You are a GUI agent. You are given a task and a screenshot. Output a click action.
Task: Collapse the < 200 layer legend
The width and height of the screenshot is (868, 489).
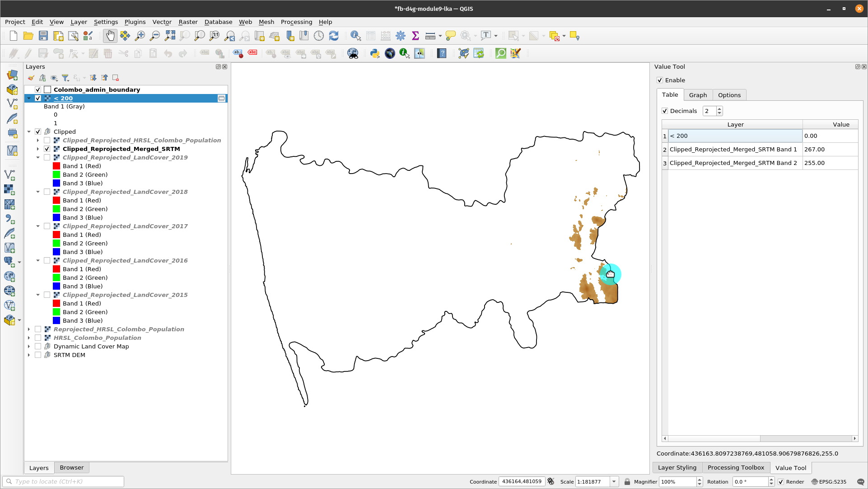(29, 99)
